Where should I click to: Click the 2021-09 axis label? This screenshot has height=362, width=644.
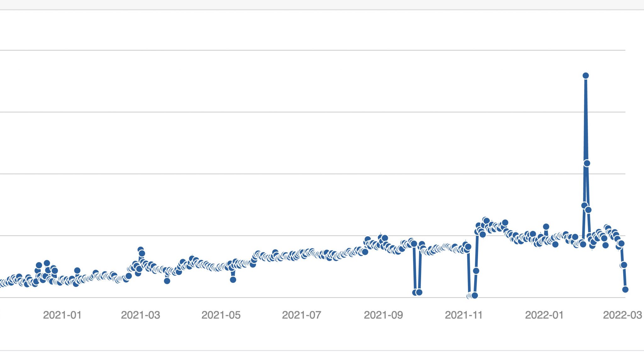[x=383, y=315]
